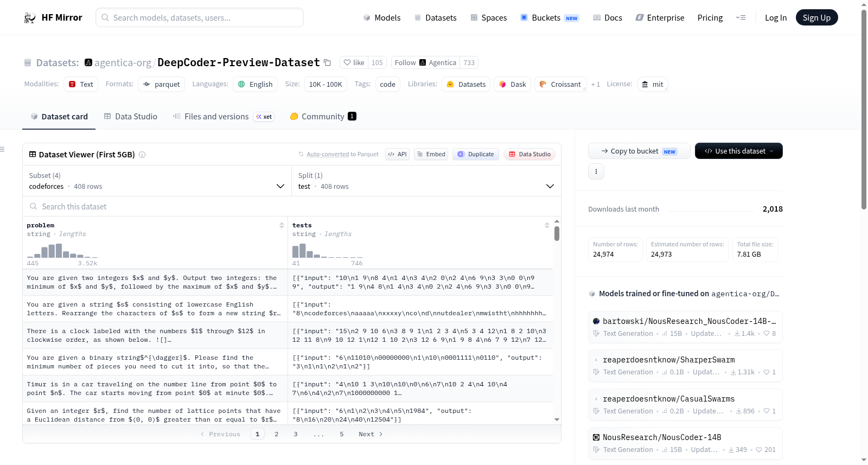This screenshot has width=868, height=465.
Task: Click the Duplicate button
Action: point(476,154)
